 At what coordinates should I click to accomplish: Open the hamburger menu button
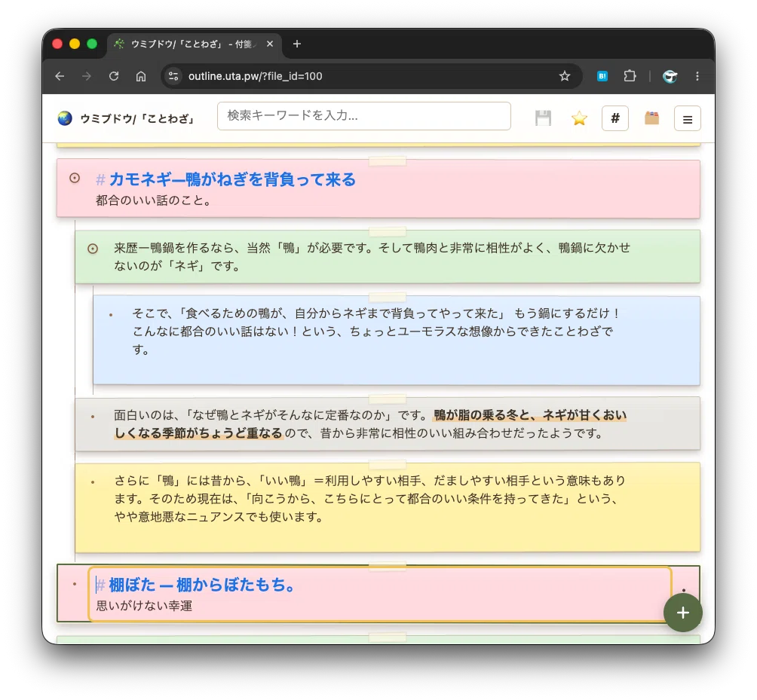click(688, 119)
